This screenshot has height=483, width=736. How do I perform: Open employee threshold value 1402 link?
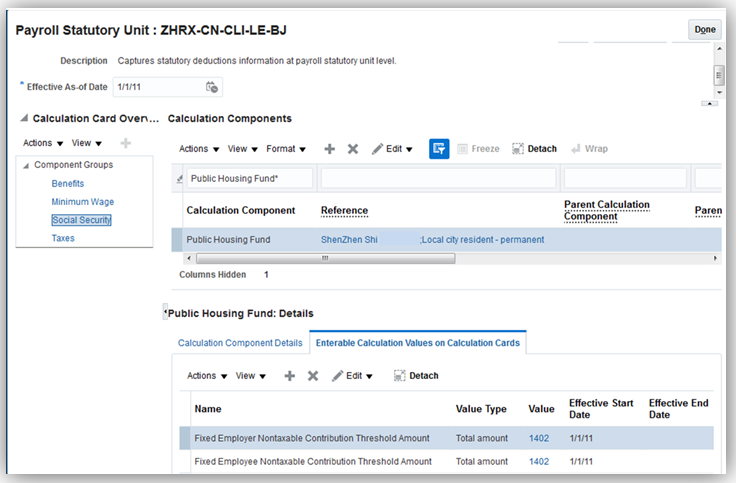pos(539,461)
